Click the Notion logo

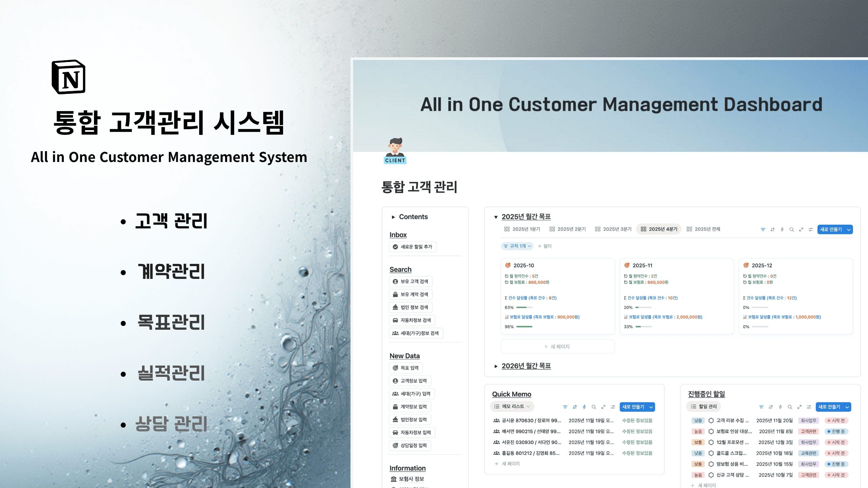click(68, 77)
